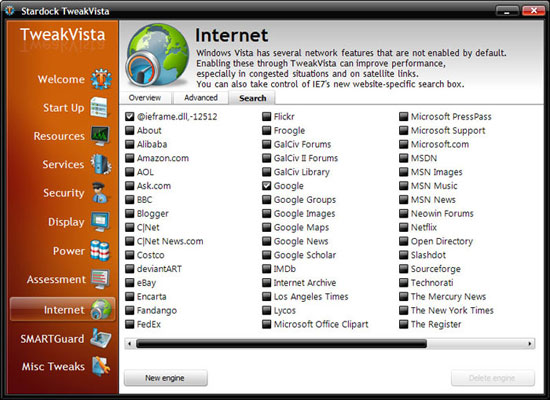Open the Start Up section label
550x400 pixels.
click(x=63, y=107)
